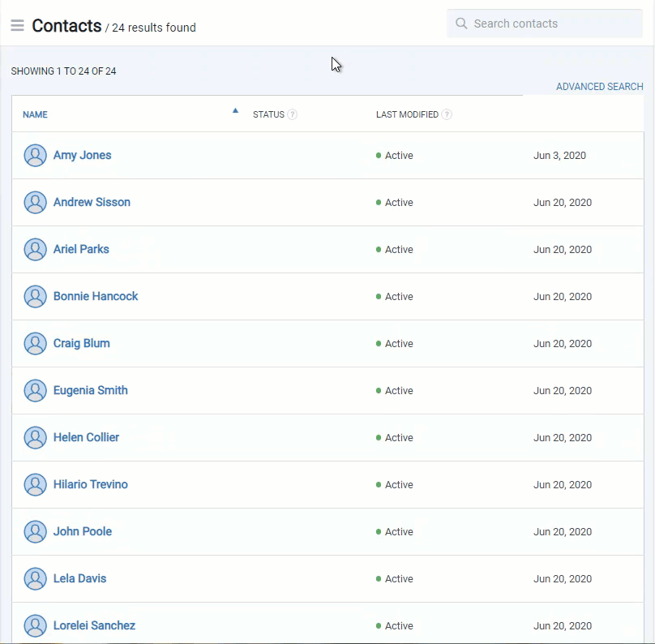Sort by the Name column header

point(35,114)
